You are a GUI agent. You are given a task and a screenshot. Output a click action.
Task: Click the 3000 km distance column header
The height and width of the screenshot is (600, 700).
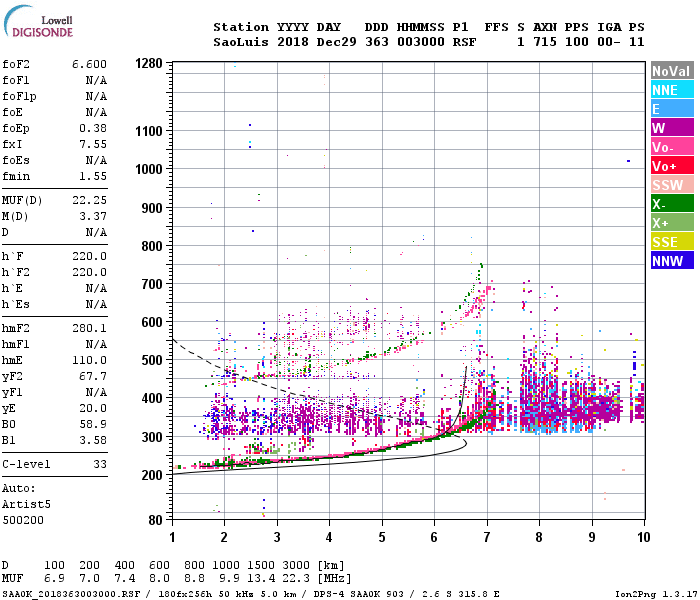tap(296, 565)
